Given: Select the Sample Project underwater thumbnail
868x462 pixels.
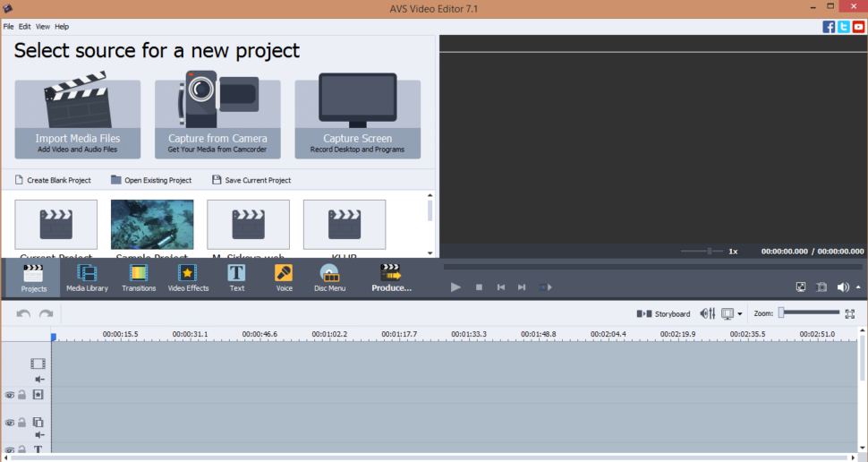Looking at the screenshot, I should click(x=152, y=225).
